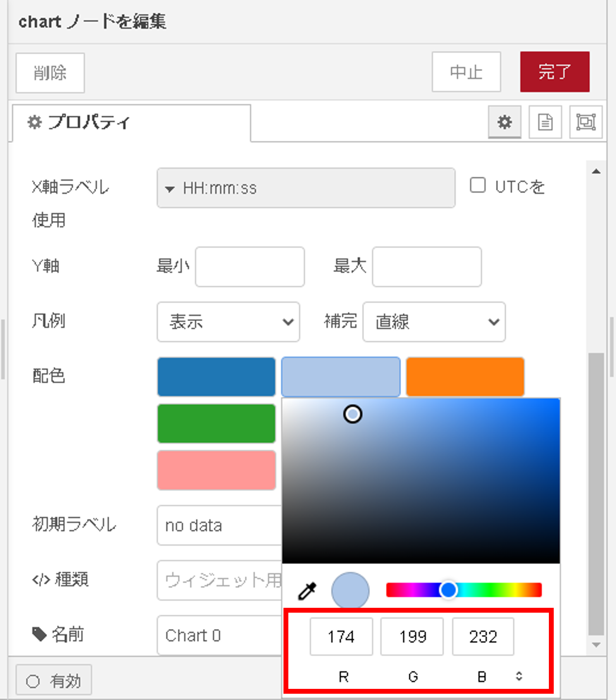Click the R value field 174
616x700 pixels.
tap(341, 636)
